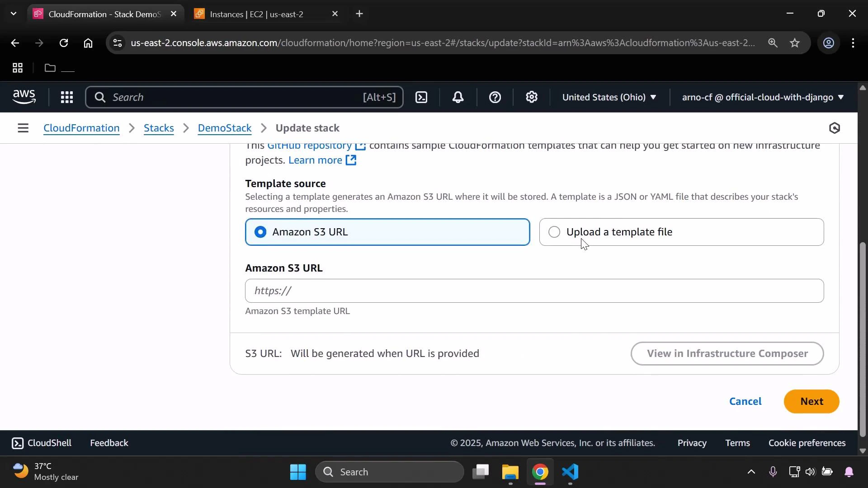868x488 pixels.
Task: Launch File Explorer from the taskbar
Action: [510, 472]
